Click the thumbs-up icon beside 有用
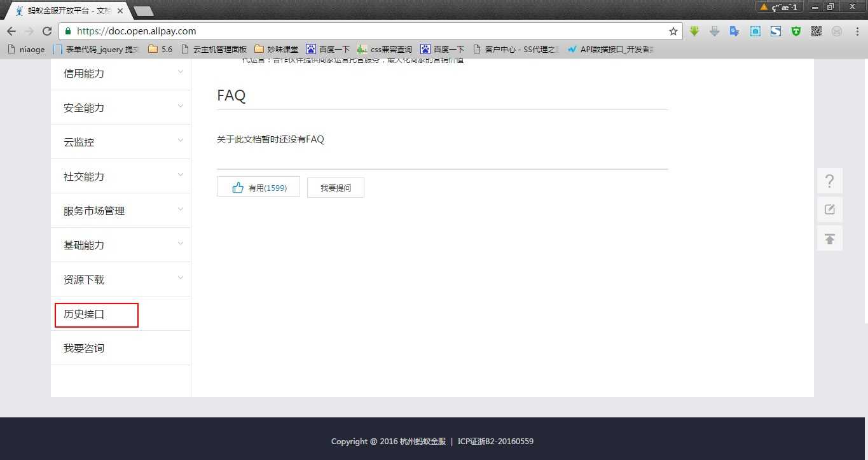 (x=238, y=188)
